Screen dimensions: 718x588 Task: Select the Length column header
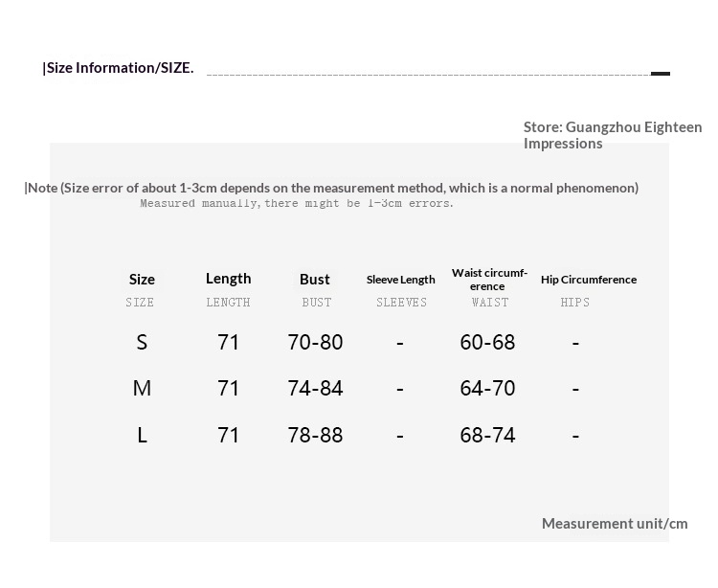pos(228,279)
